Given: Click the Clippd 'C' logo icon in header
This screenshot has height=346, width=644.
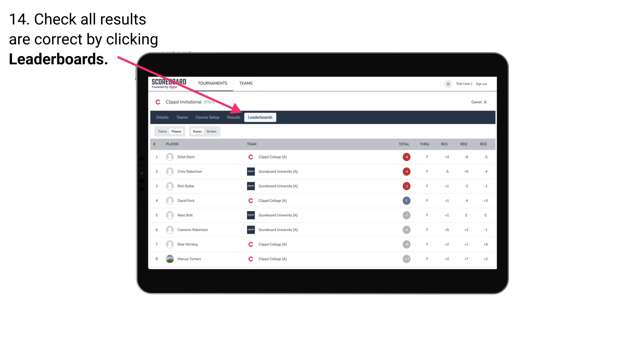Looking at the screenshot, I should click(158, 102).
